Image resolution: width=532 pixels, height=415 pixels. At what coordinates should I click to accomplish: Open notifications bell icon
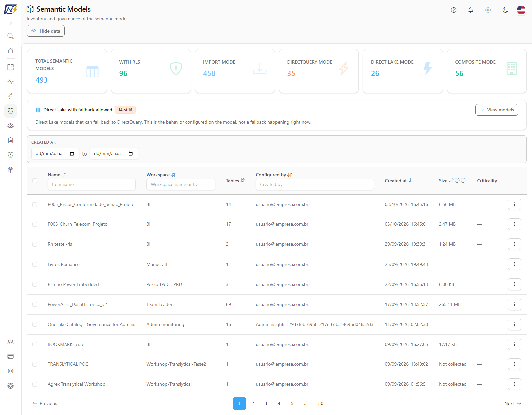click(x=471, y=10)
